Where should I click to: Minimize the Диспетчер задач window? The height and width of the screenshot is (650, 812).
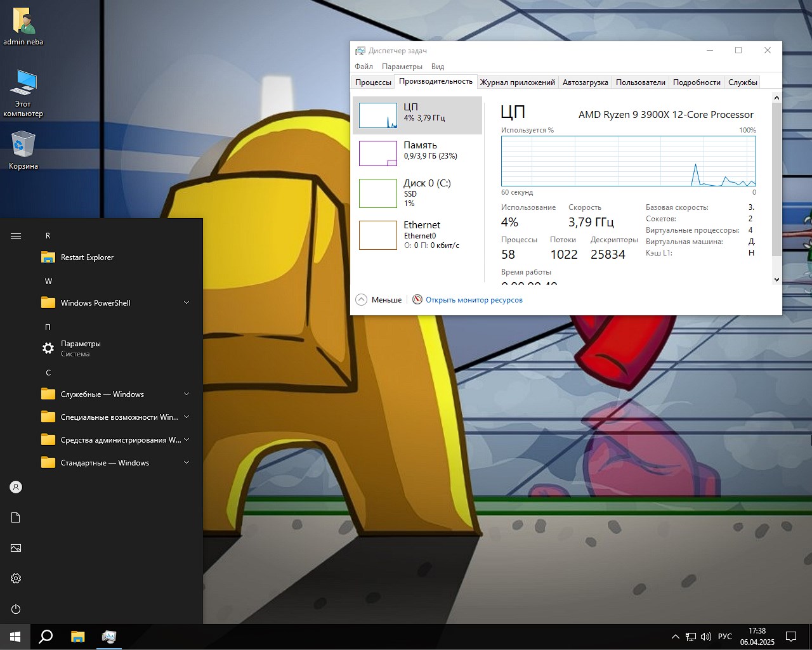click(x=710, y=51)
